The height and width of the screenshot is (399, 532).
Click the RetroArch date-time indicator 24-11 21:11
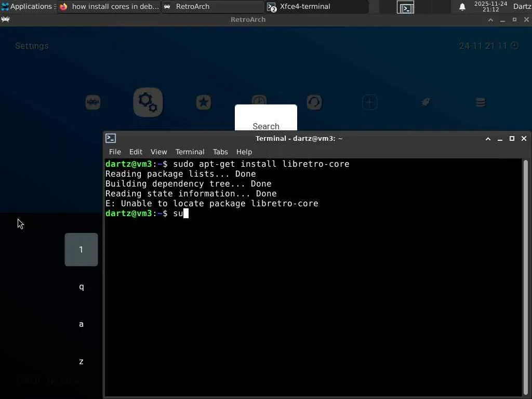point(488,46)
